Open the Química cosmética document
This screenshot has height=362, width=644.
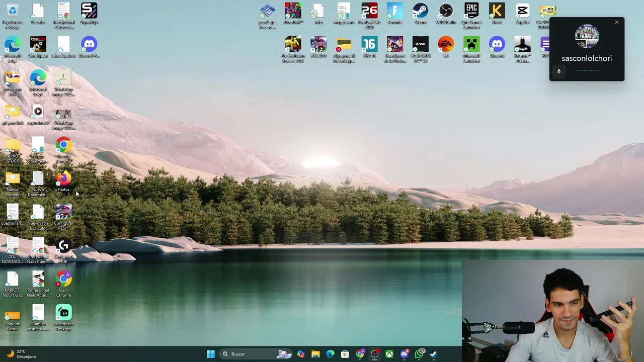point(38,318)
